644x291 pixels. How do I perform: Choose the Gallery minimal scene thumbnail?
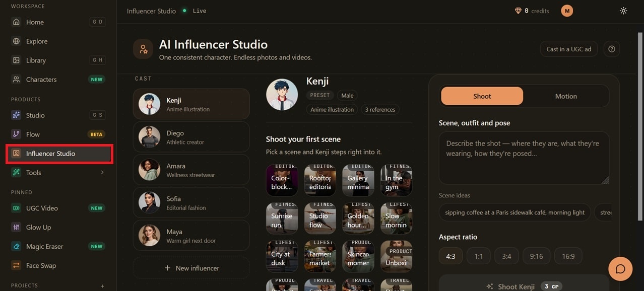point(358,180)
